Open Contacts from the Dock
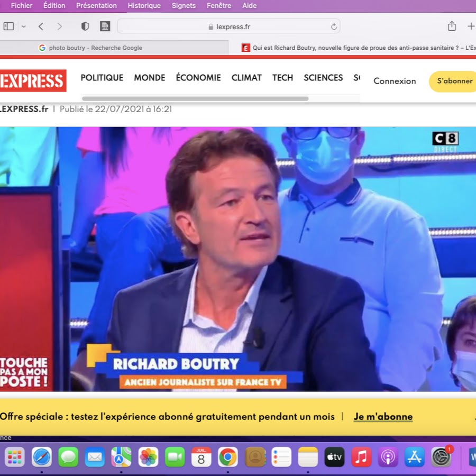 pos(255,457)
